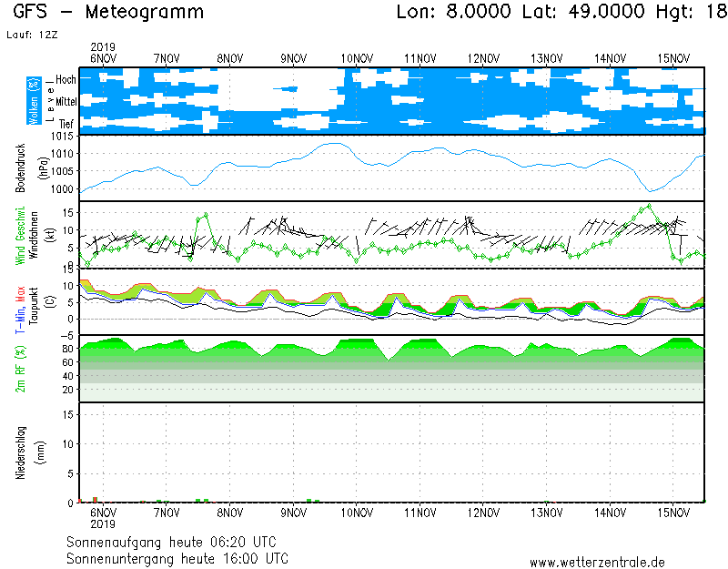Viewport: 728px width, 569px height.
Task: Click the "Sonnenuntergang heute 16:00 UTC" line
Action: (x=177, y=558)
